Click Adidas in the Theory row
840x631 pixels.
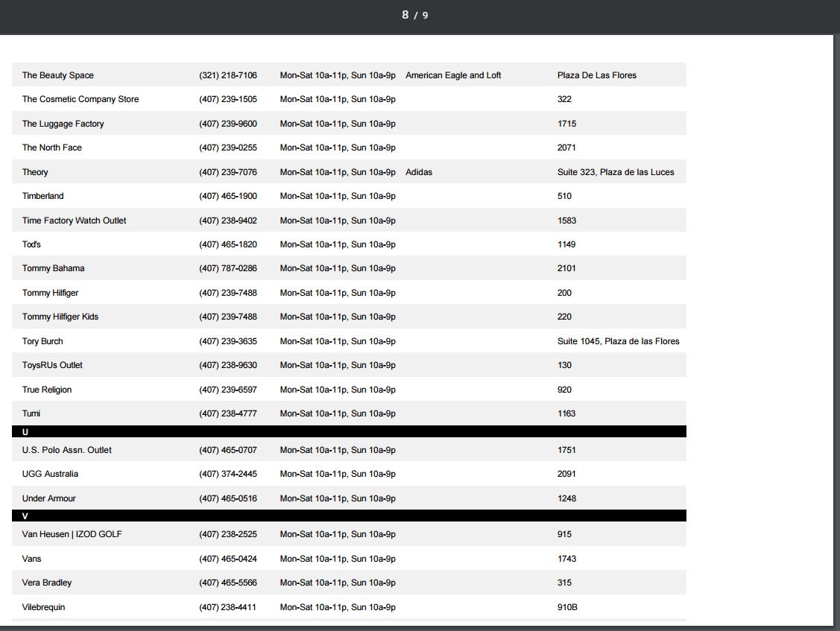419,172
